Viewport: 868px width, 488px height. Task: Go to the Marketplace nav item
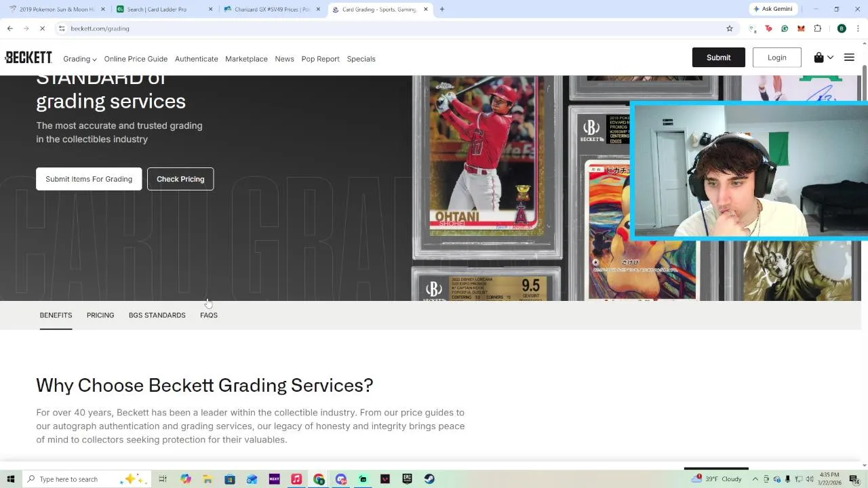(x=246, y=59)
